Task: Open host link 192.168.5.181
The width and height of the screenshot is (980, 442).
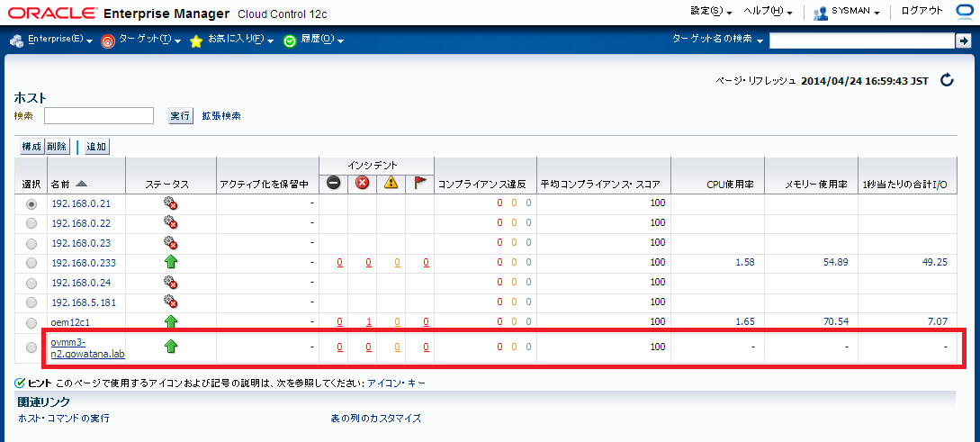Action: (x=83, y=302)
